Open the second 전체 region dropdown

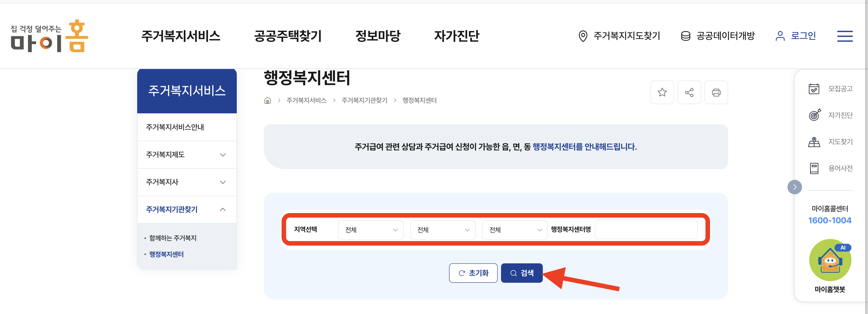(442, 230)
